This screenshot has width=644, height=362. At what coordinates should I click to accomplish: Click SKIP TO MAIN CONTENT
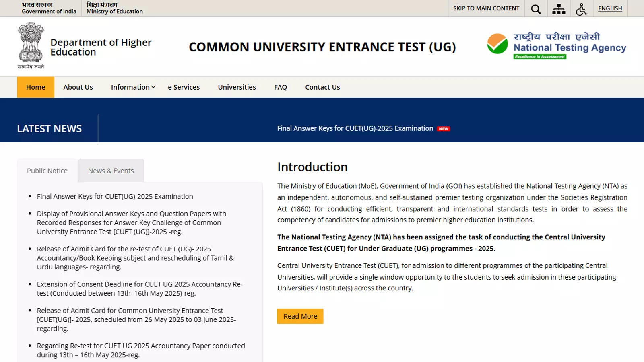tap(486, 8)
